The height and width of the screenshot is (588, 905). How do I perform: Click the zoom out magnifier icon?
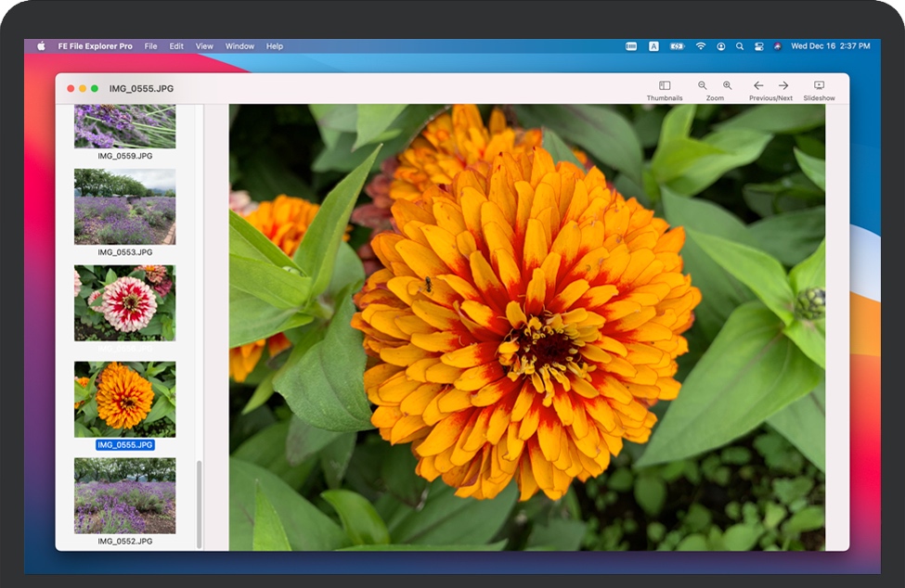pyautogui.click(x=703, y=86)
